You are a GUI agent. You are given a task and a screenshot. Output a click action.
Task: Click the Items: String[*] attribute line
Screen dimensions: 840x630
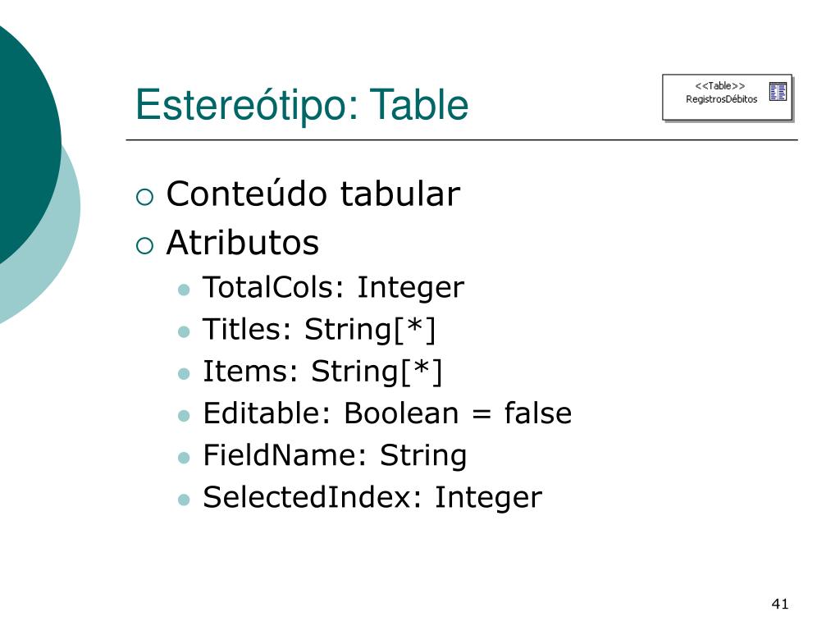pos(323,372)
